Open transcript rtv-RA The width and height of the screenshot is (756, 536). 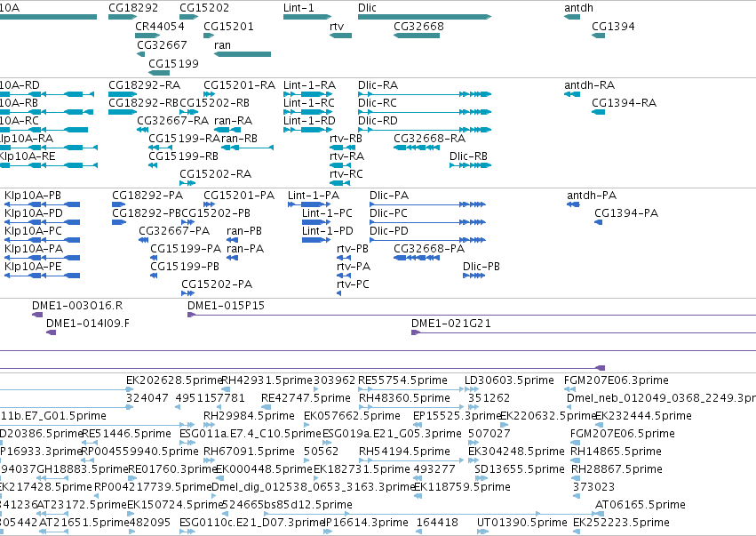coord(347,156)
